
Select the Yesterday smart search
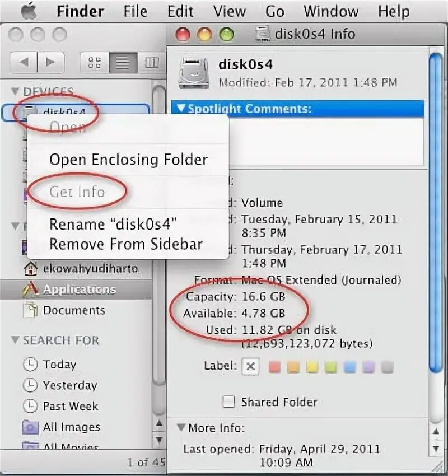70,385
